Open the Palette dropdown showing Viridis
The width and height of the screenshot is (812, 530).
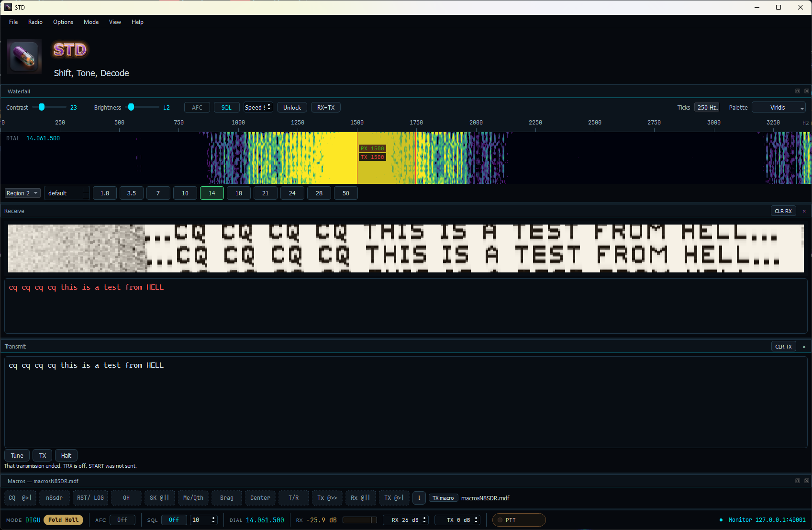(x=779, y=108)
